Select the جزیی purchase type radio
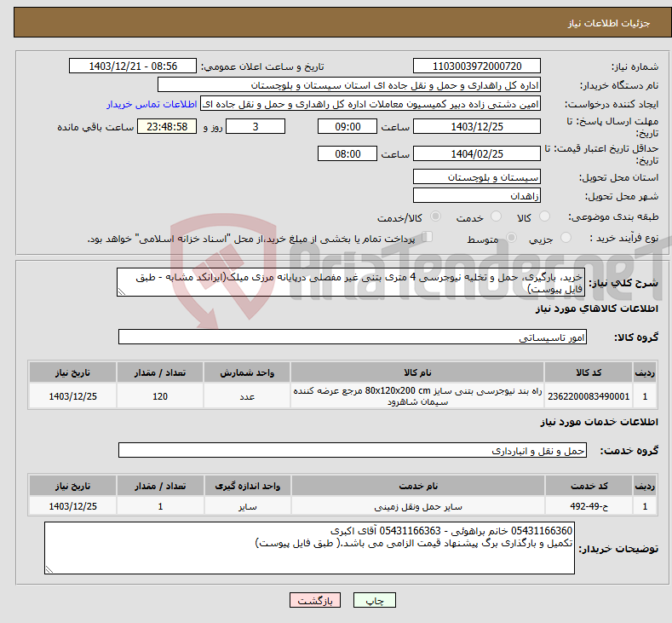 (x=566, y=238)
